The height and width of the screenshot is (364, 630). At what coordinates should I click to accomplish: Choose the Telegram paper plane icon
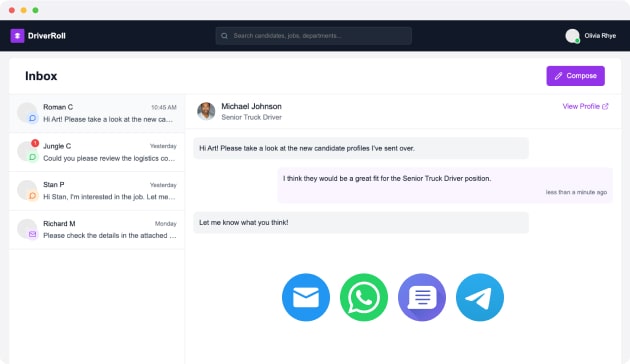pos(480,297)
